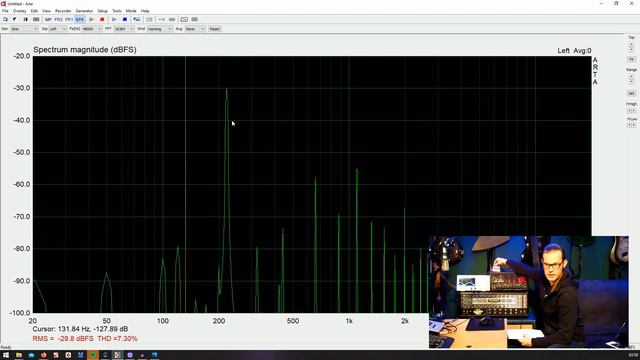Increase the Top graph limit
This screenshot has width=640, height=360.
(631, 44)
